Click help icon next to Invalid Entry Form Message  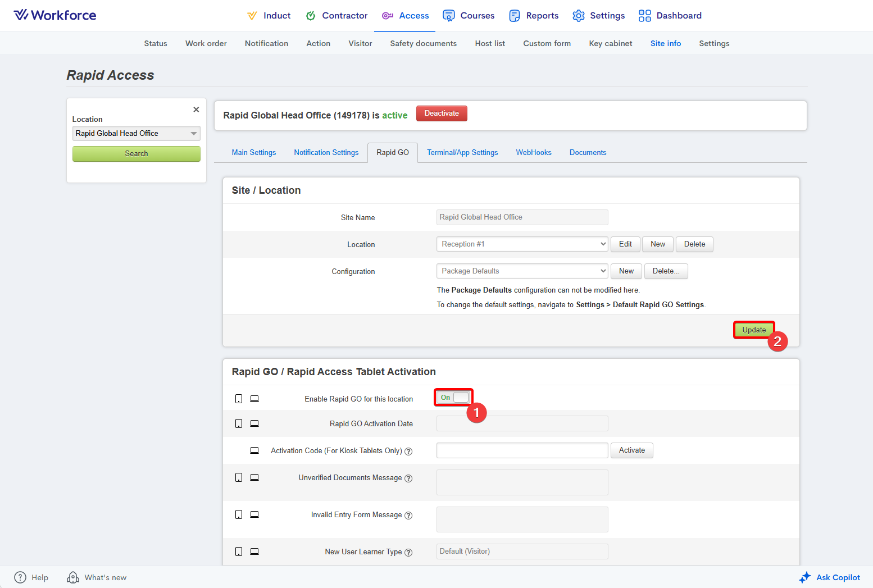408,516
